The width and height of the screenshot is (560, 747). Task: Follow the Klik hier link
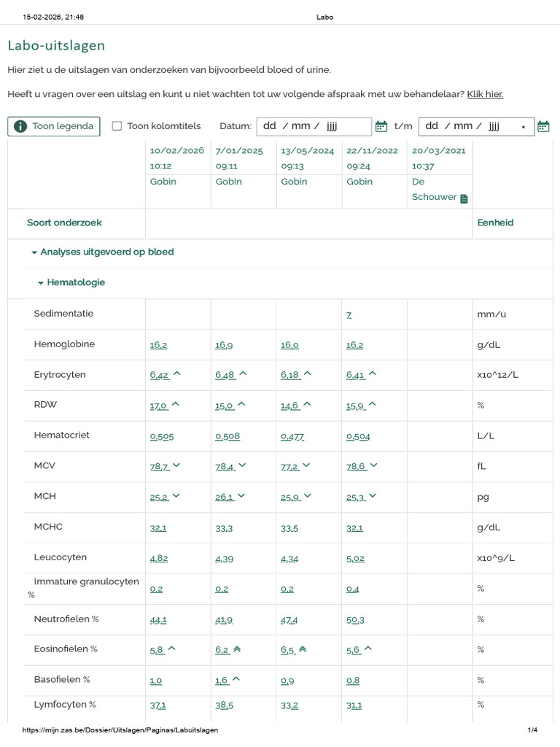click(x=485, y=94)
